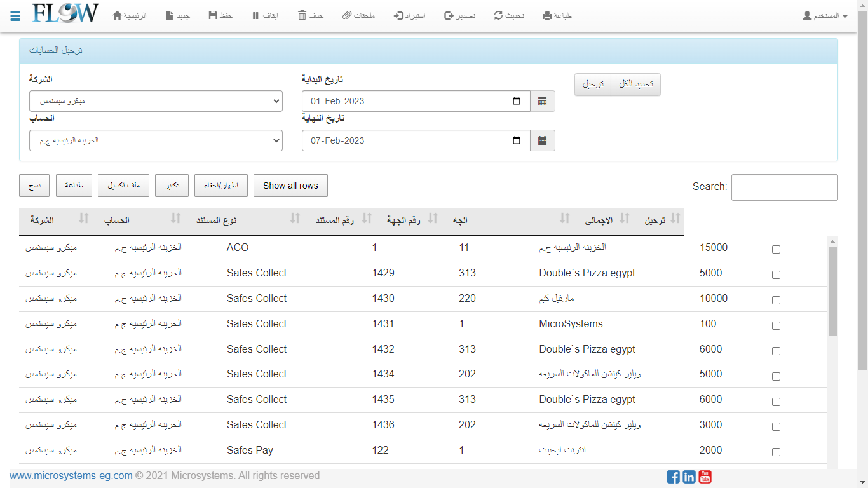Open the المستخدم user menu

pyautogui.click(x=825, y=15)
